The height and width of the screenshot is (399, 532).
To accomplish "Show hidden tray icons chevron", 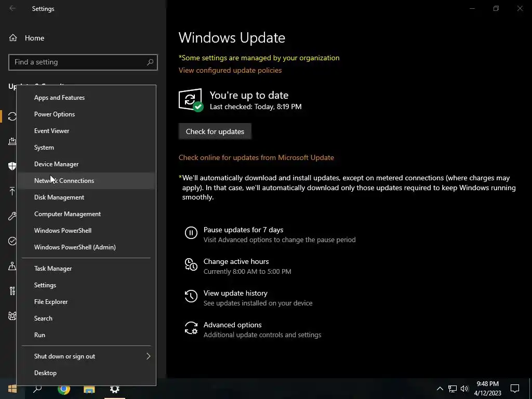I will pos(440,389).
